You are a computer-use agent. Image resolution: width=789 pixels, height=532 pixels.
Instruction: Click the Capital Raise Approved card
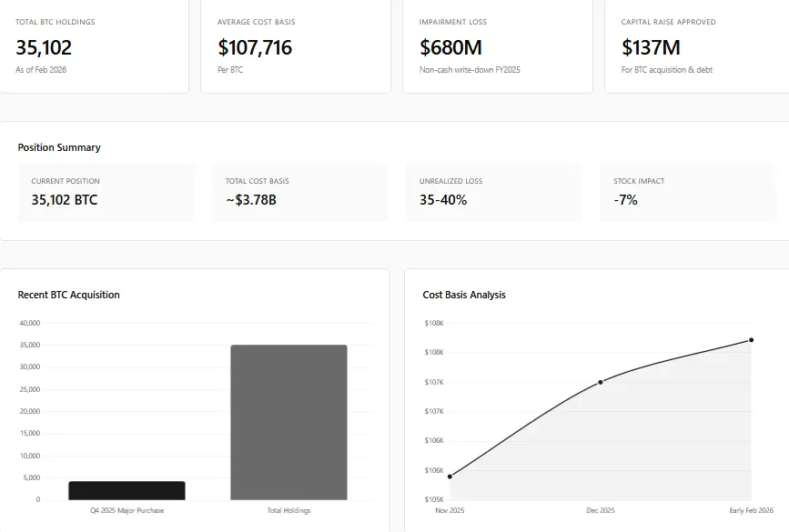pyautogui.click(x=696, y=45)
